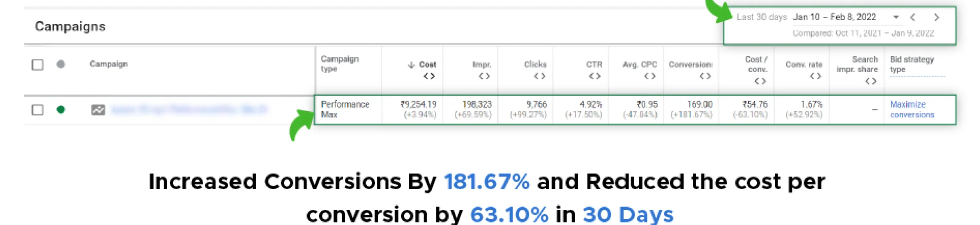Screen dimensions: 980x225
Task: Click the CTR column header
Action: coord(594,64)
